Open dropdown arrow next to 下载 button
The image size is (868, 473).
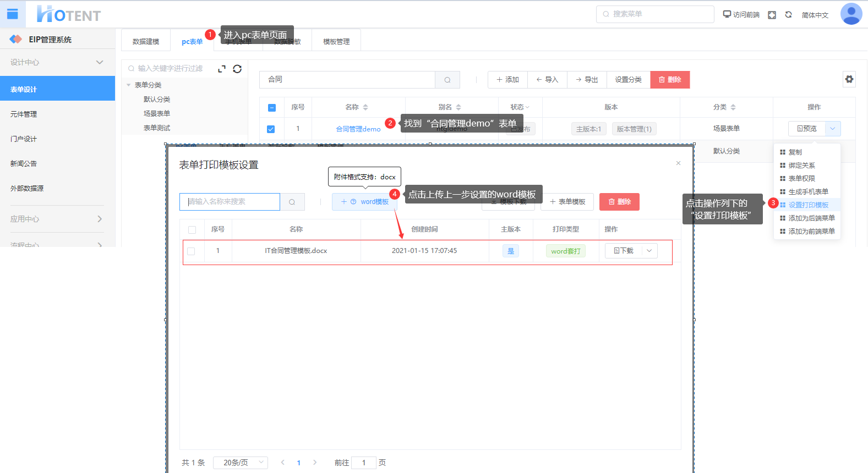point(649,251)
